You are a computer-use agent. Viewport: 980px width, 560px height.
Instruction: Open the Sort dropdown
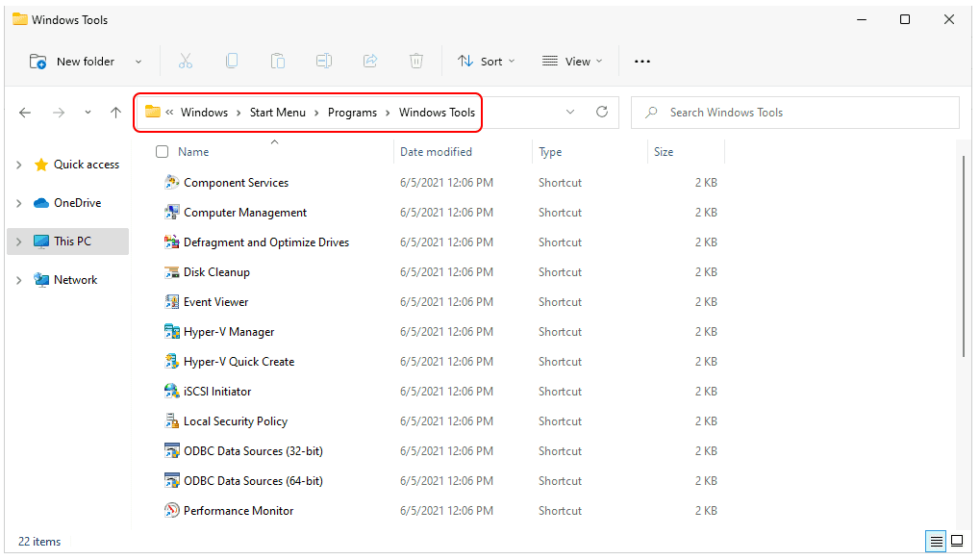[x=487, y=62]
